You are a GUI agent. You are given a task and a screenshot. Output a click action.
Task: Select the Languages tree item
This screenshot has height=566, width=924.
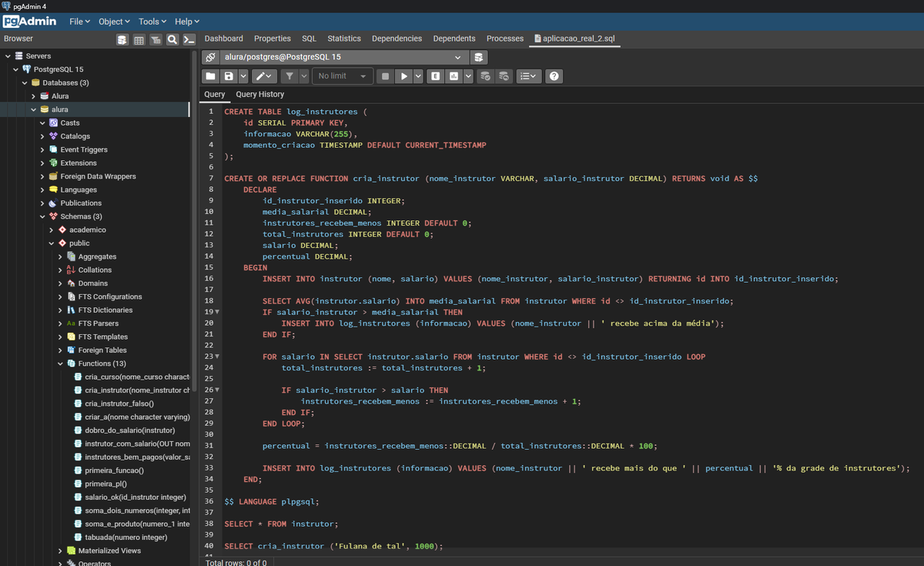tap(78, 189)
